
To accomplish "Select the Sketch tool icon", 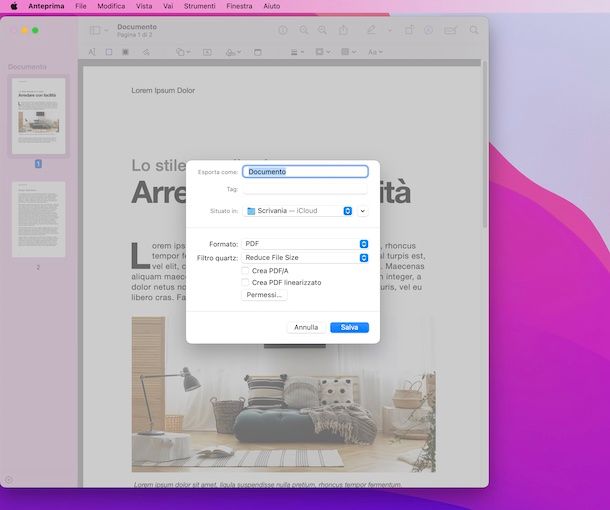I will point(146,52).
